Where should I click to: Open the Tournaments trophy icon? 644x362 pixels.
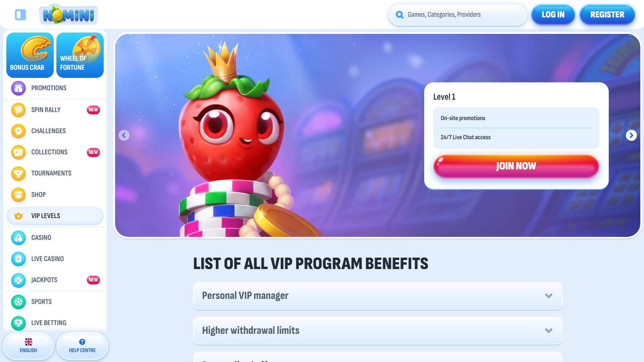tap(18, 173)
